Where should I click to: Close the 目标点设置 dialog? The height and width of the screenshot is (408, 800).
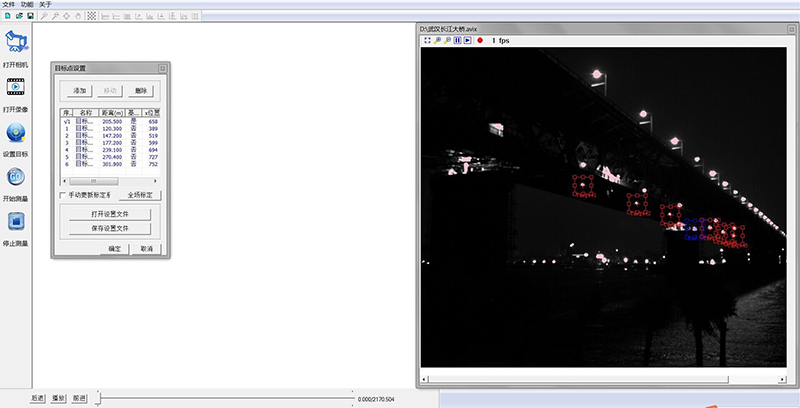click(162, 68)
